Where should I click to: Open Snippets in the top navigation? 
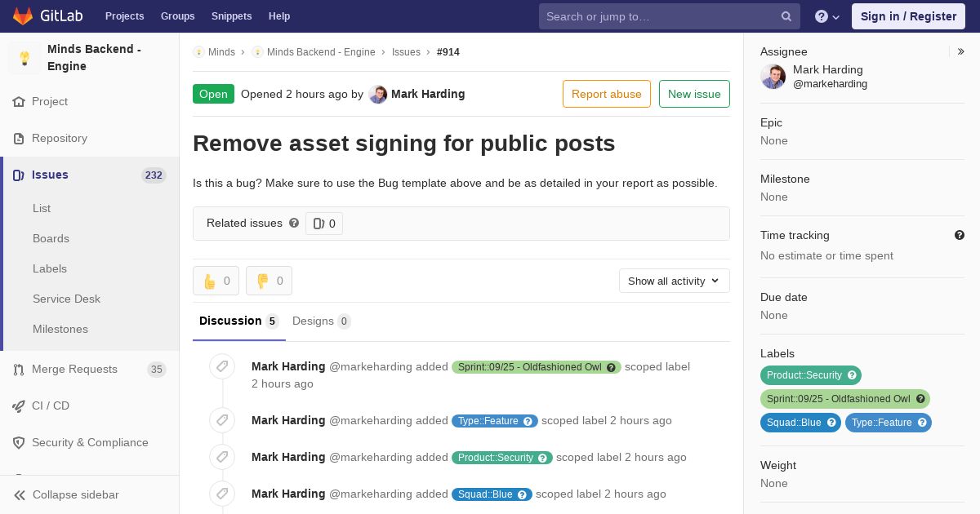pyautogui.click(x=232, y=16)
